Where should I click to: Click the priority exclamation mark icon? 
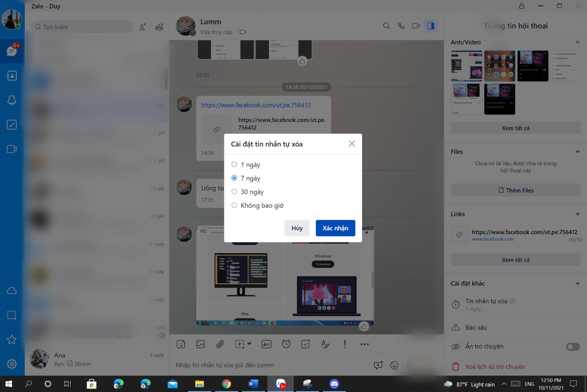[345, 344]
